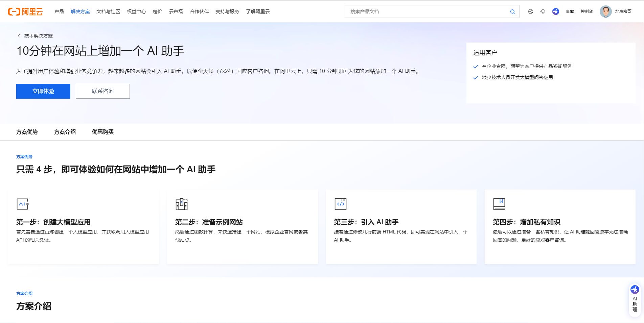Screen dimensions: 644x323
Task: Switch to the 优惠购买 tab
Action: tap(103, 132)
